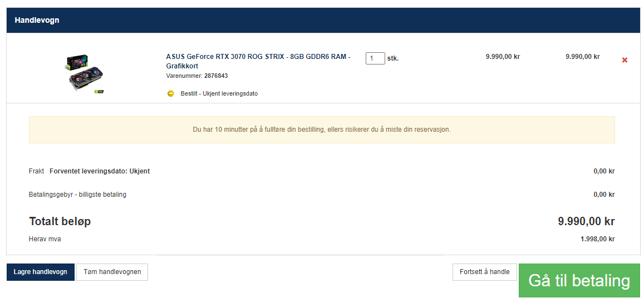Click the VAT amount 1.998,00 kr
This screenshot has height=308, width=644.
[x=598, y=239]
